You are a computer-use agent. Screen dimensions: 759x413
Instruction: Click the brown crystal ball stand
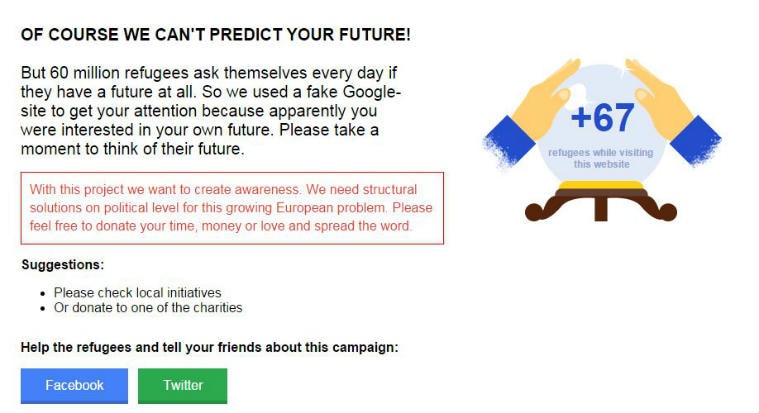tap(601, 206)
